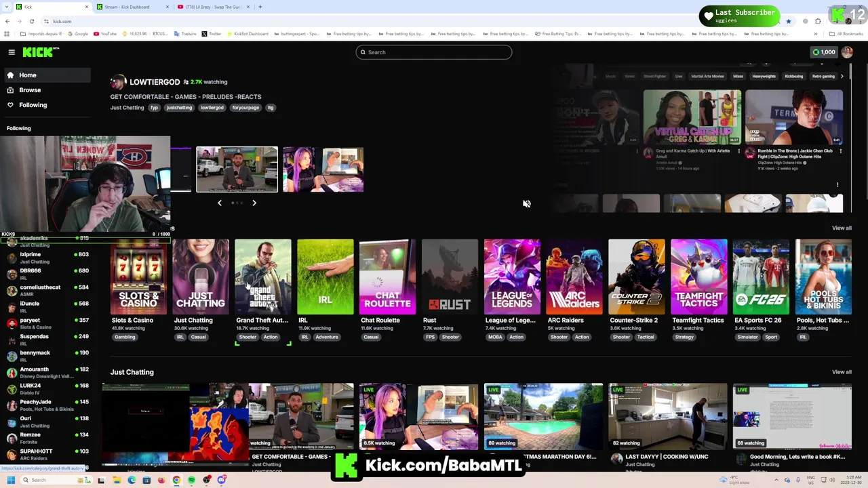
Task: Focus the Kick search field
Action: (x=434, y=52)
